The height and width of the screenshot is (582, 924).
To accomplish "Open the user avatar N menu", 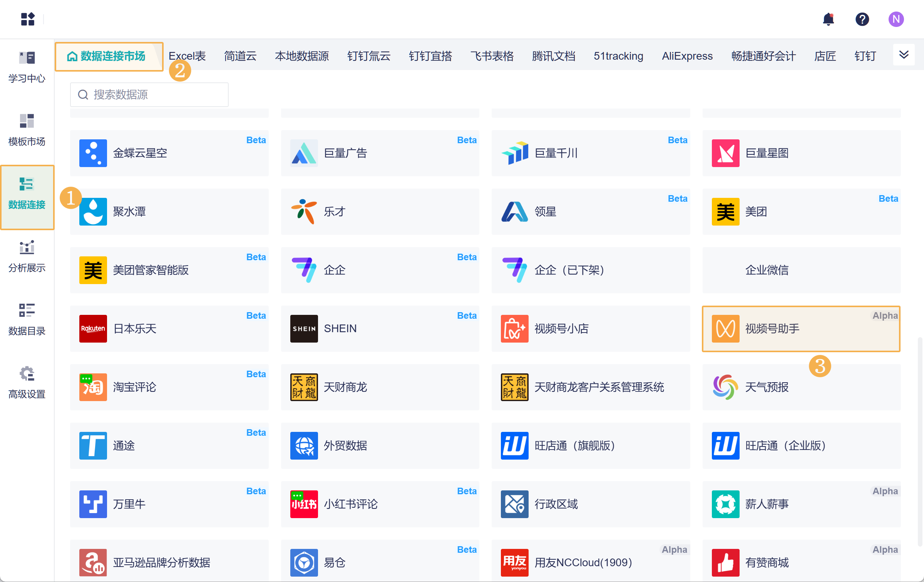I will tap(896, 19).
